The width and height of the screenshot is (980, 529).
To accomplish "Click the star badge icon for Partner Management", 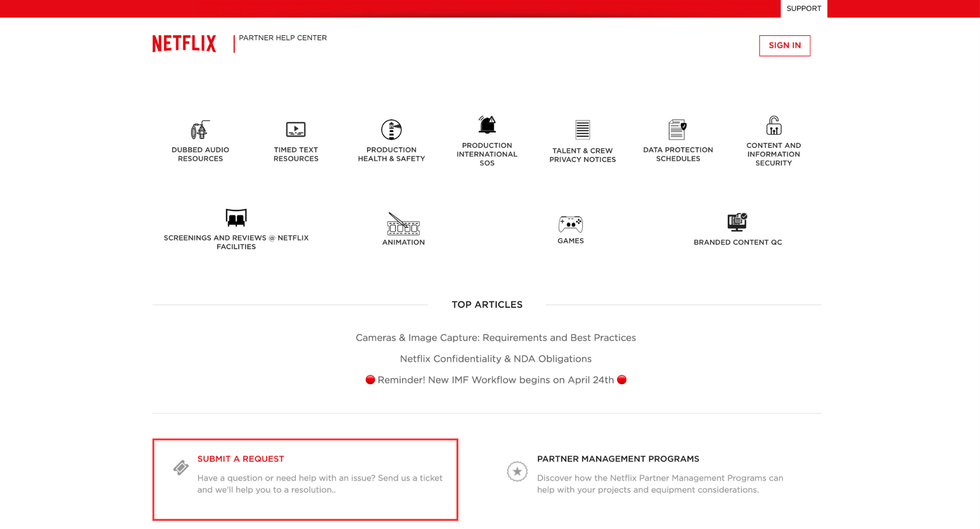I will pos(517,471).
